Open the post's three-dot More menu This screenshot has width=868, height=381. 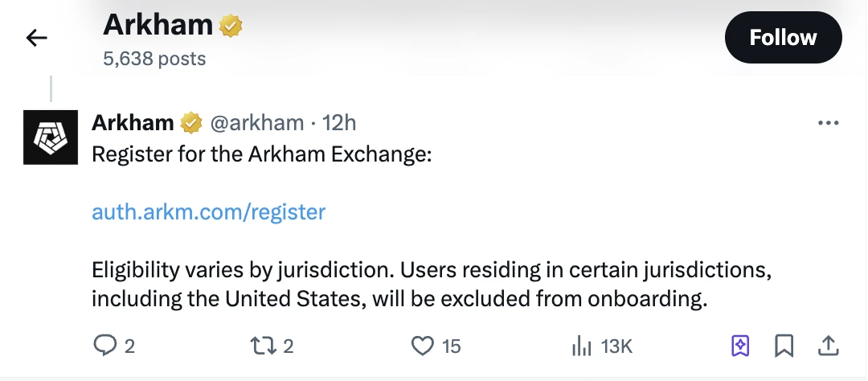[x=828, y=123]
